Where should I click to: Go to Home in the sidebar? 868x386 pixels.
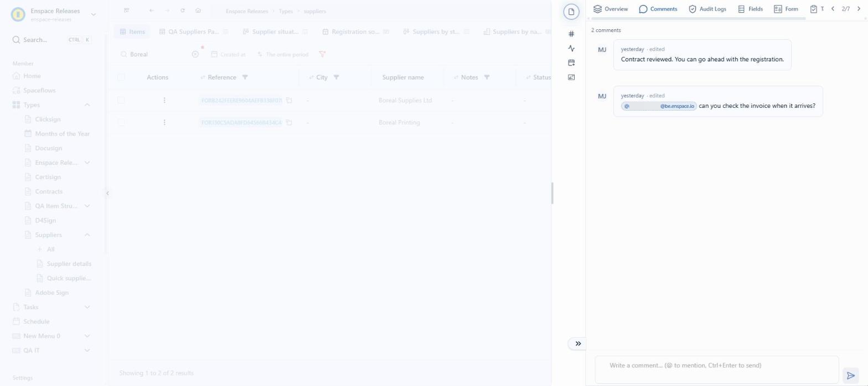(x=32, y=76)
